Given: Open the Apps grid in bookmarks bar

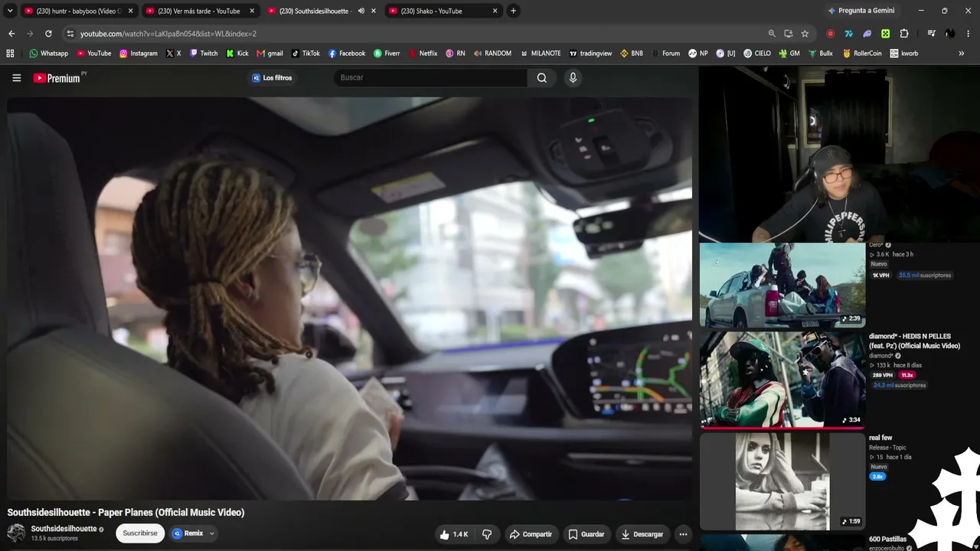Looking at the screenshot, I should pyautogui.click(x=10, y=54).
